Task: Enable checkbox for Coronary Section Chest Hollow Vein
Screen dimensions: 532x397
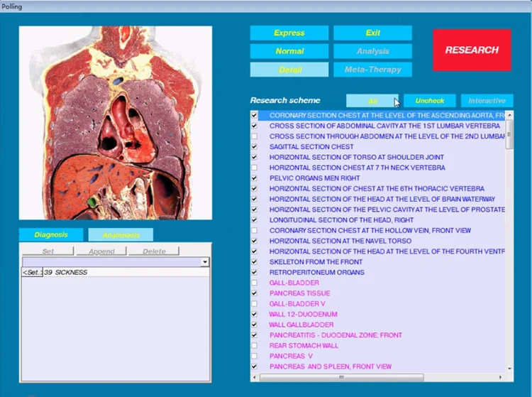Action: coord(254,231)
